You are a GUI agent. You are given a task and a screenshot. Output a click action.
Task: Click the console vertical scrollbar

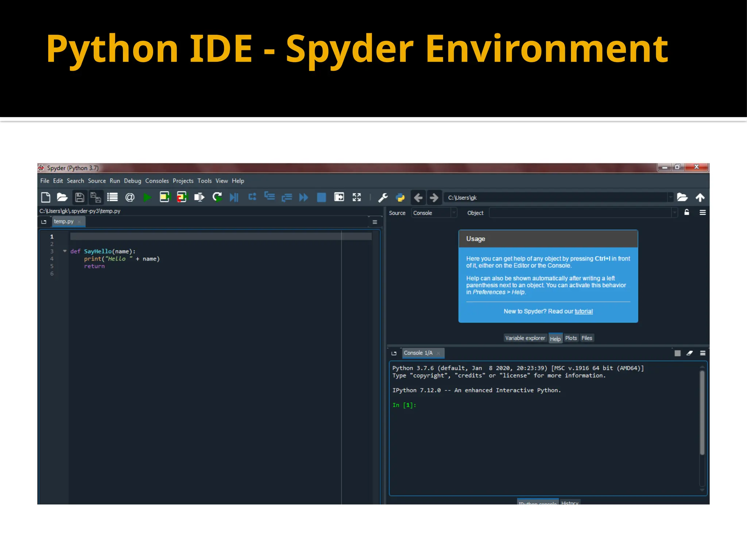(x=702, y=412)
